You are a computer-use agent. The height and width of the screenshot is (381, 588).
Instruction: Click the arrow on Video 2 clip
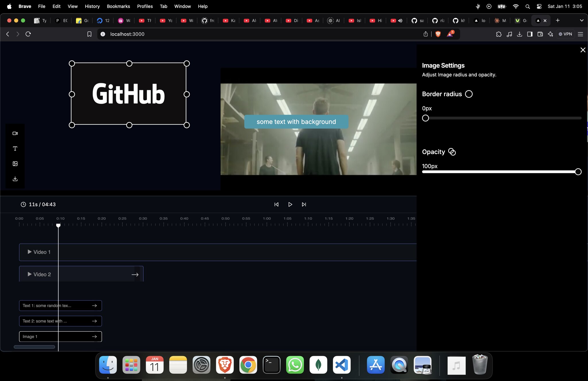tap(135, 275)
